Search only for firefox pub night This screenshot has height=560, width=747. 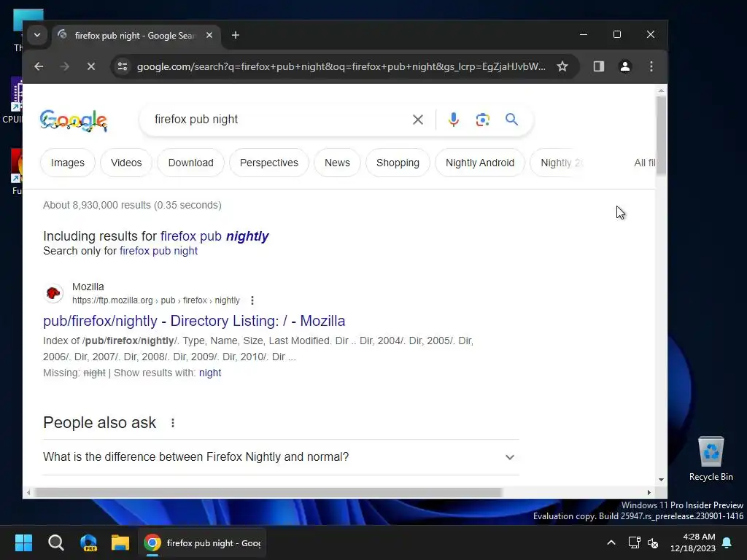coord(158,251)
